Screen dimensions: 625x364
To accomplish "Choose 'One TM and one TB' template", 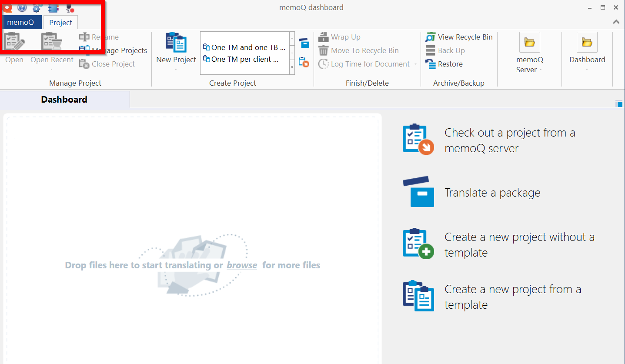I will tap(244, 47).
